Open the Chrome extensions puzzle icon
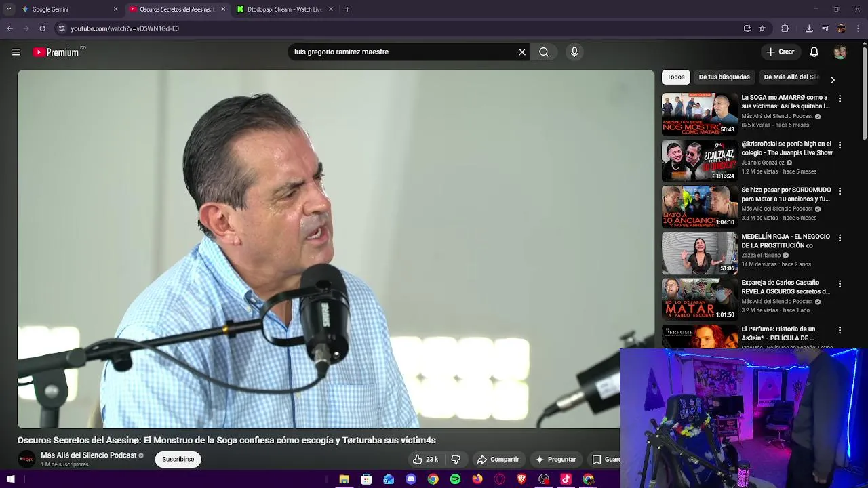Screen dimensions: 868x488 (785, 28)
